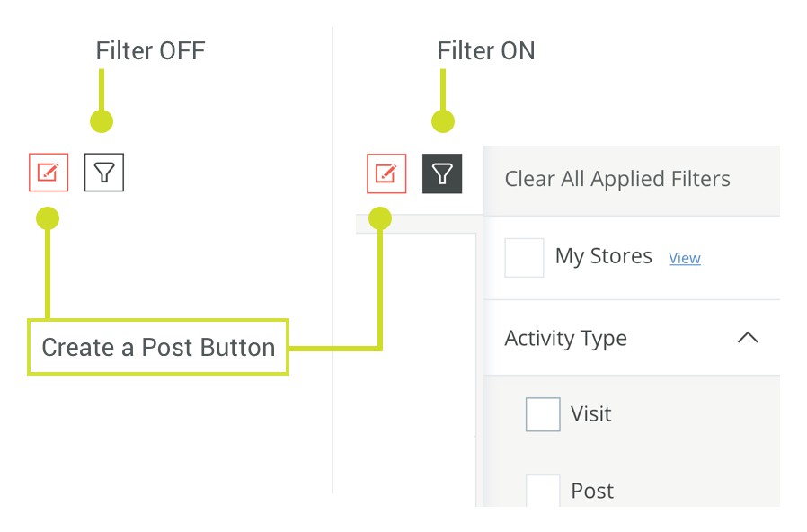Click the Create a Post Button callout
Screen dimensions: 807x532
point(158,347)
